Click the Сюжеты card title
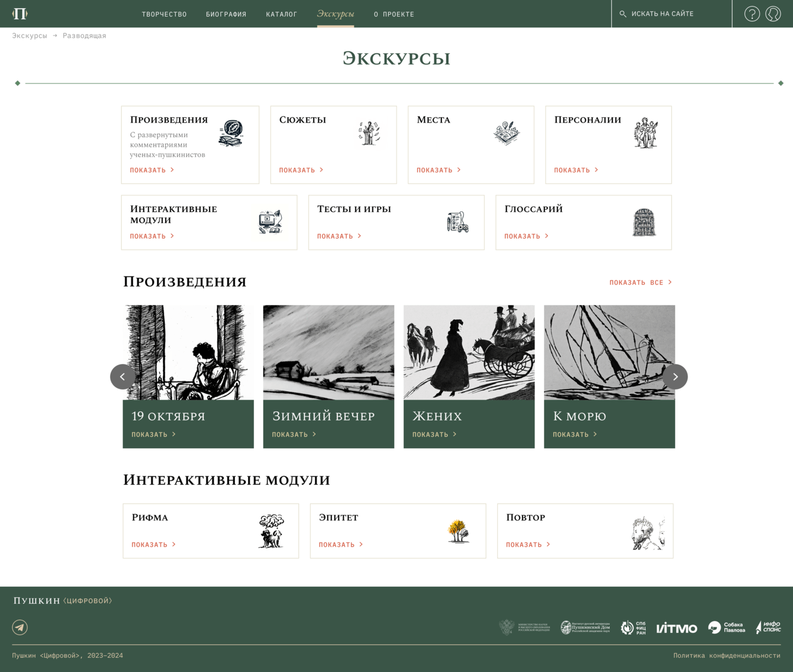This screenshot has height=672, width=793. coord(302,120)
